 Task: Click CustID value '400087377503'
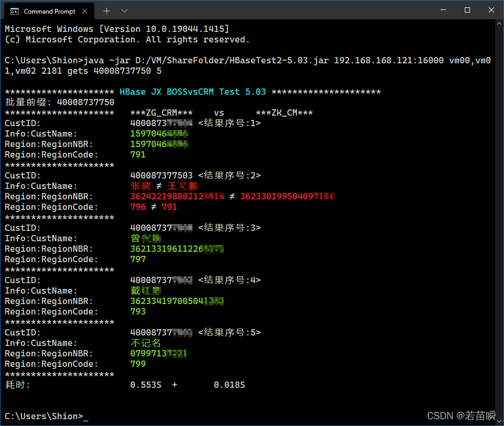162,176
